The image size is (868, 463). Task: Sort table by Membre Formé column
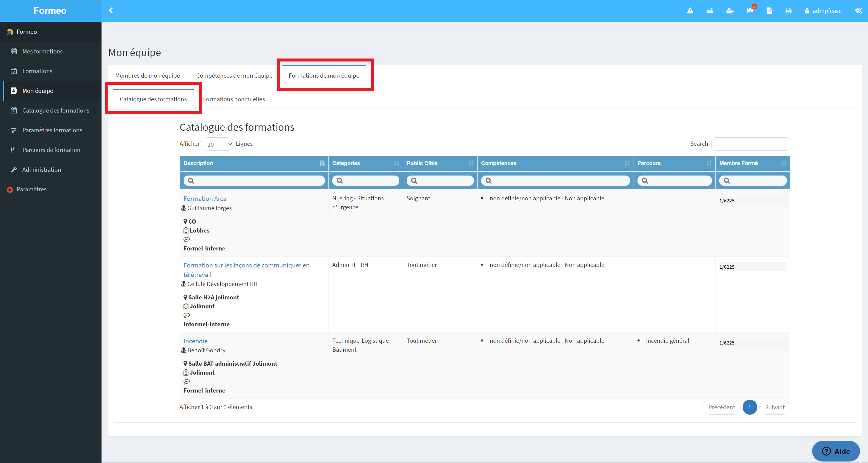coord(753,163)
